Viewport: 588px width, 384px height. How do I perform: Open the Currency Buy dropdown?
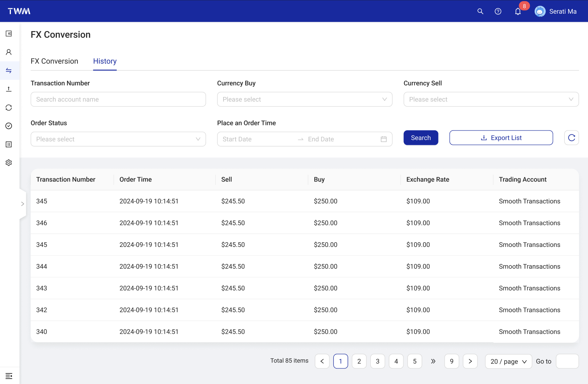[305, 99]
